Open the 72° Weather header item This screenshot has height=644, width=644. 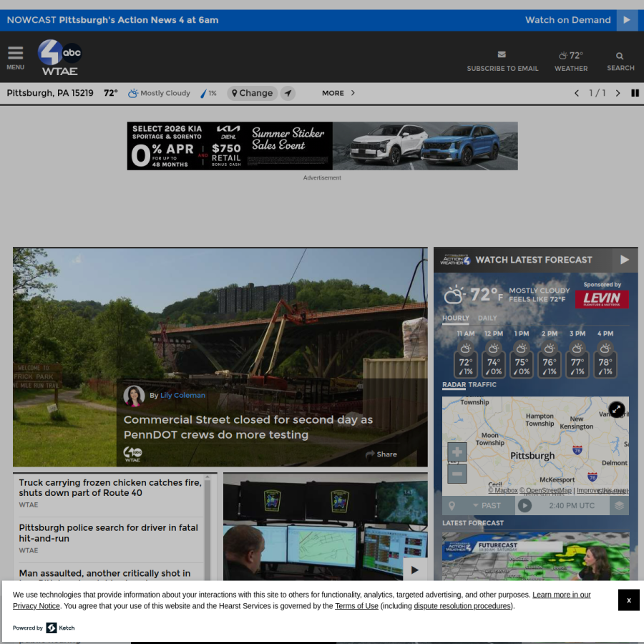coord(570,61)
